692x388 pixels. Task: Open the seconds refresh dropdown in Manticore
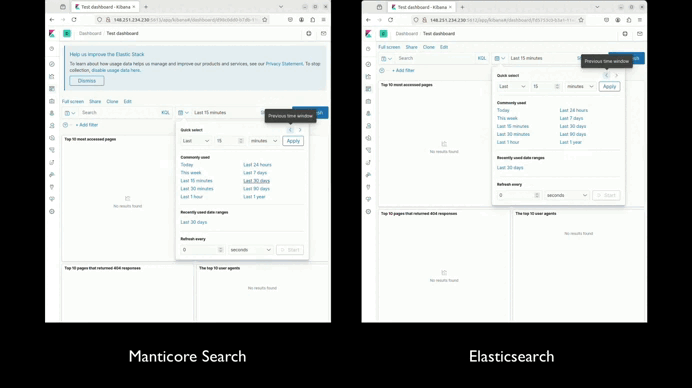pyautogui.click(x=250, y=250)
